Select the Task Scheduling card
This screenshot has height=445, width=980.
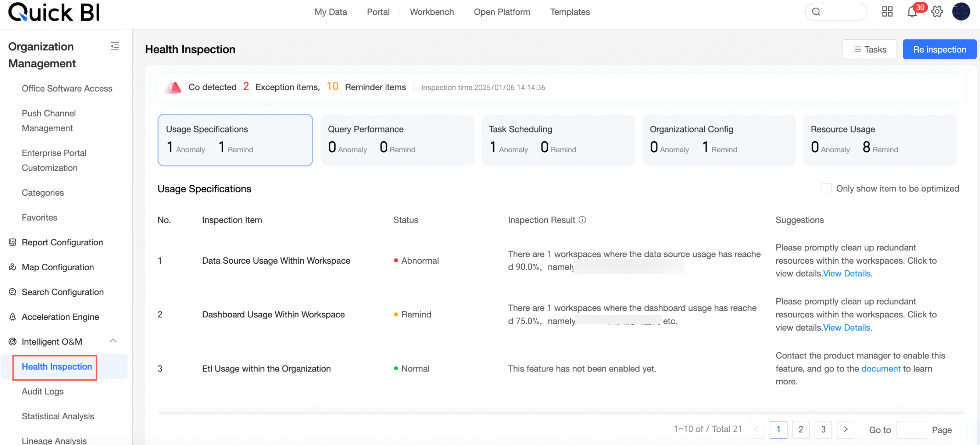[x=558, y=140]
